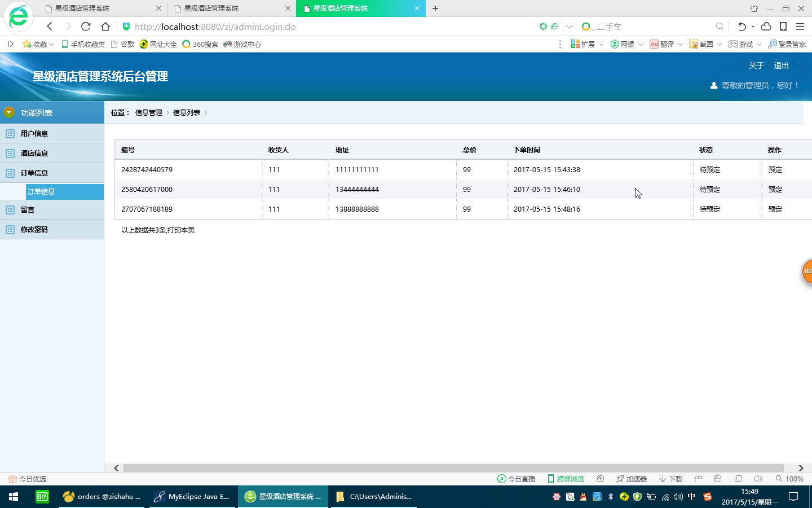
Task: Open the 游戏中心 bookmark
Action: coord(242,44)
